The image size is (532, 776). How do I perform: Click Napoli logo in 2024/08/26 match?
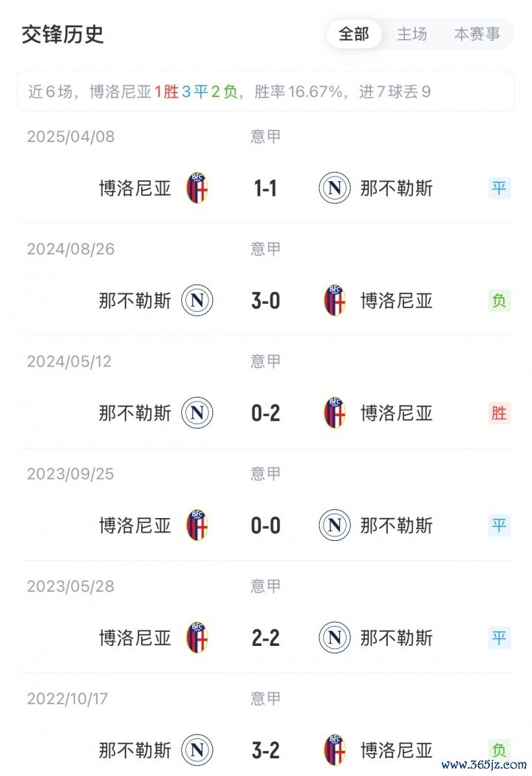click(197, 301)
